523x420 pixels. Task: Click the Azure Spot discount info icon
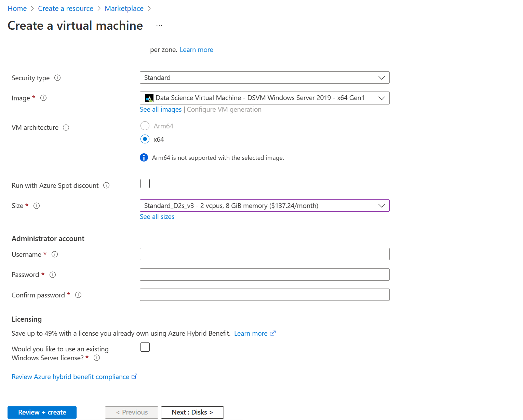coord(106,185)
